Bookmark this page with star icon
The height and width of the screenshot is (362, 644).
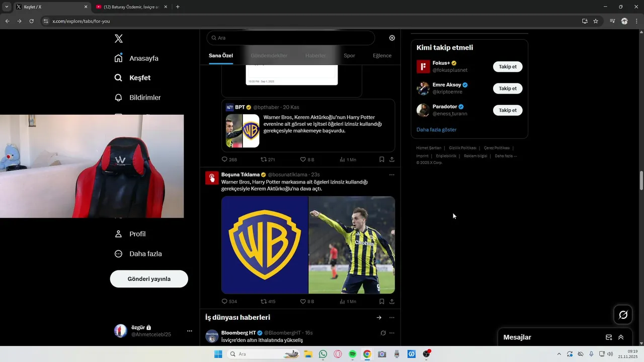point(596,21)
